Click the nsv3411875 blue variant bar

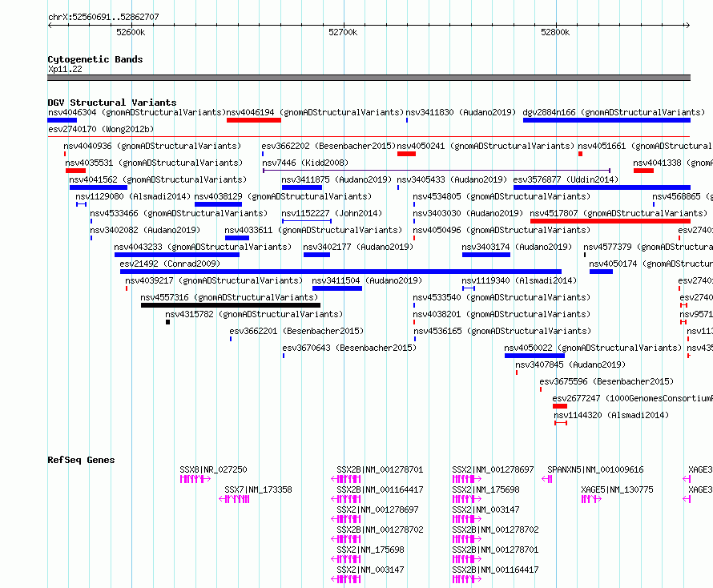302,187
